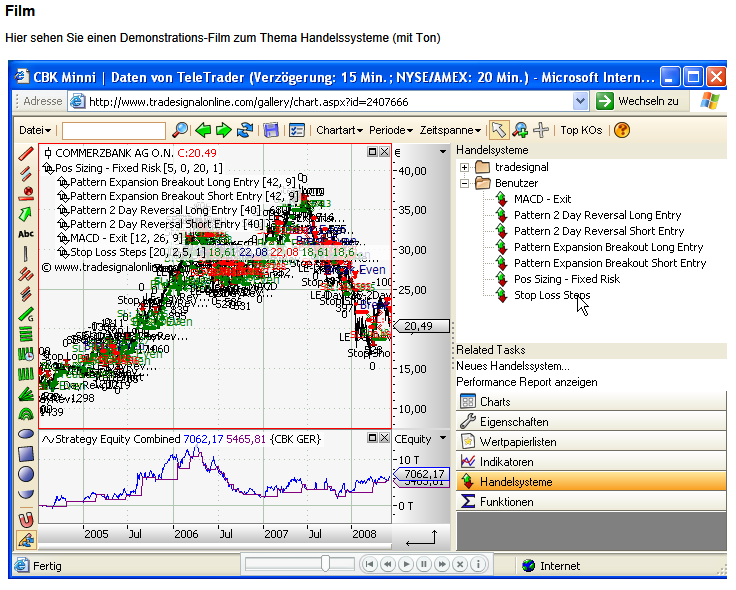Select the circle shape tool
The height and width of the screenshot is (590, 736).
point(26,474)
